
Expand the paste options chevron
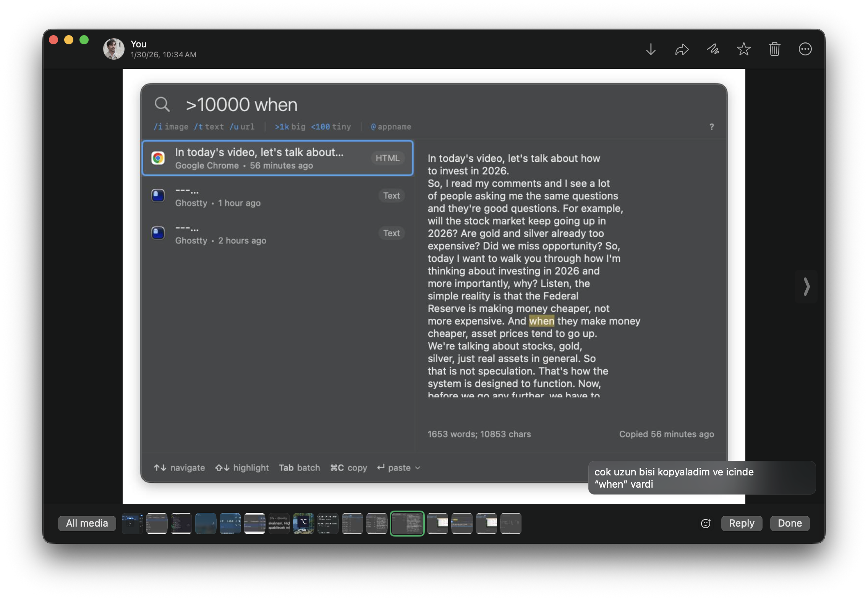(418, 468)
